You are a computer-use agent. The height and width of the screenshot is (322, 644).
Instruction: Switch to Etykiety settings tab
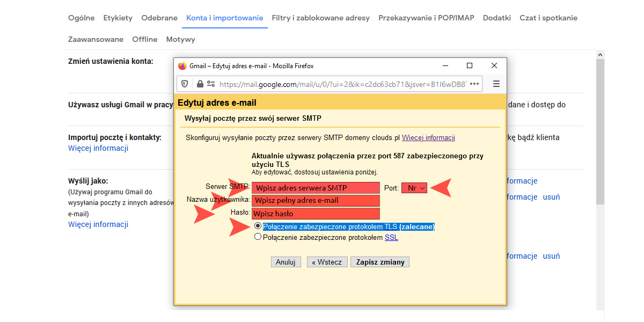118,18
